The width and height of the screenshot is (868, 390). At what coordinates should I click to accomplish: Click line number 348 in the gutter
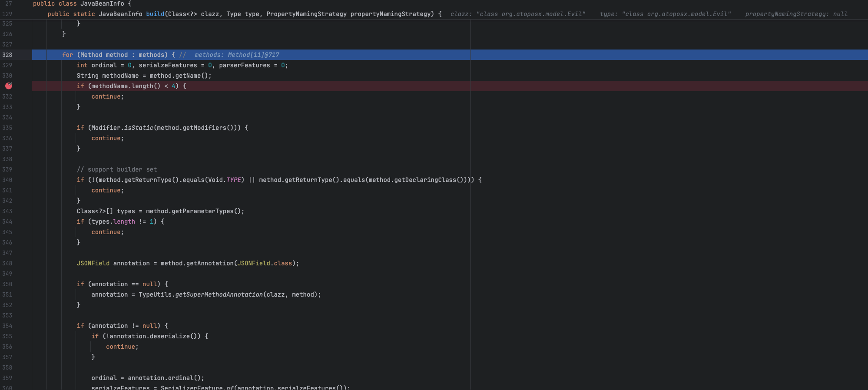(7, 264)
